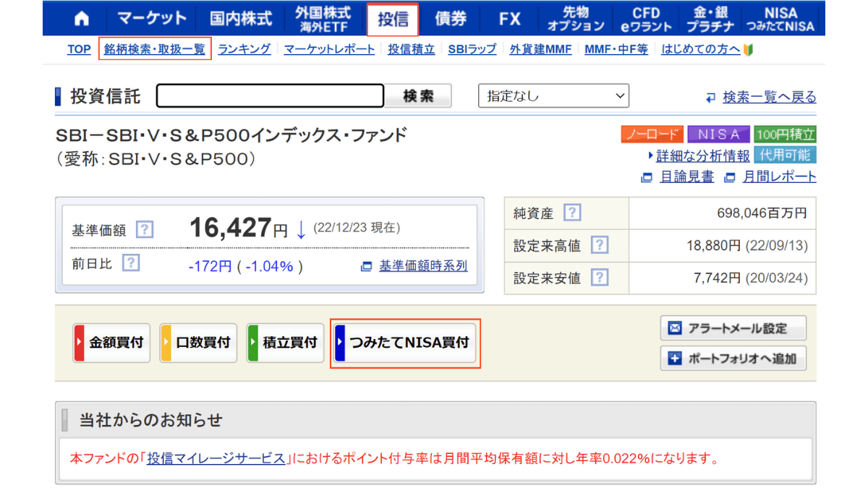Open 投信積立 link
This screenshot has height=488, width=868.
[412, 49]
